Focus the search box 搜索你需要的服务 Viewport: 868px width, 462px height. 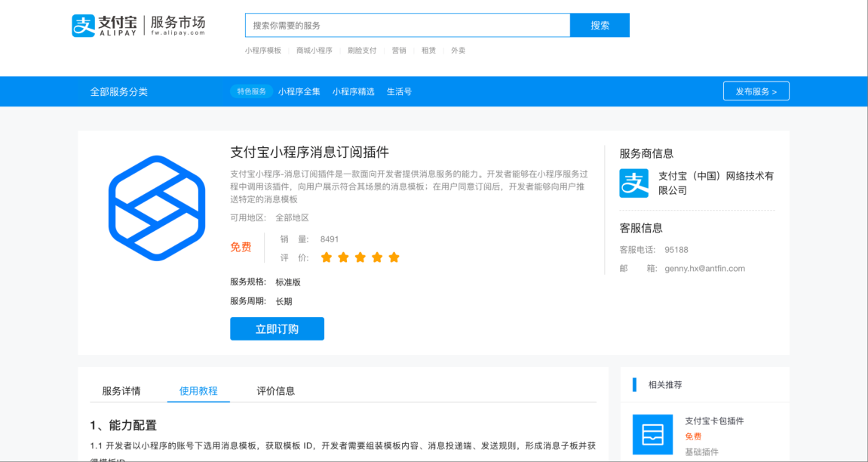[x=407, y=25]
